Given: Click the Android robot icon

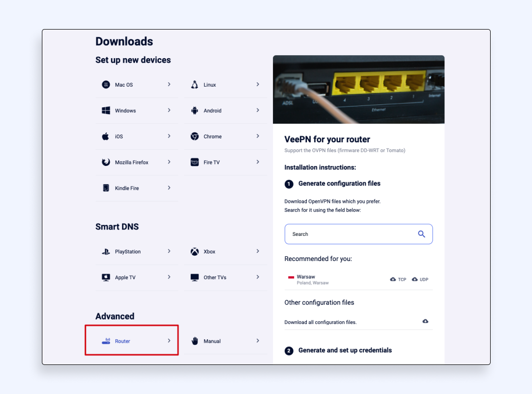Looking at the screenshot, I should click(195, 110).
